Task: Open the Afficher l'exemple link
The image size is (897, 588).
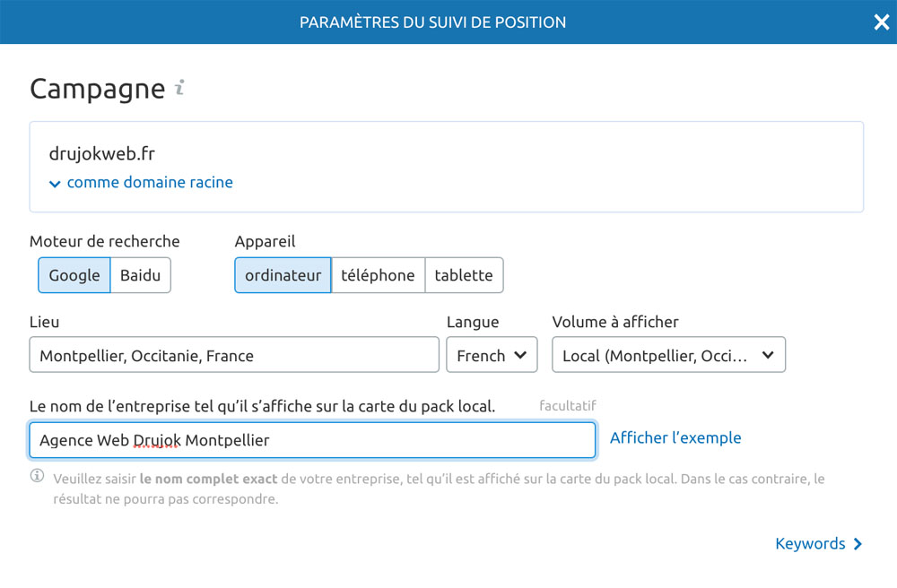Action: (675, 437)
